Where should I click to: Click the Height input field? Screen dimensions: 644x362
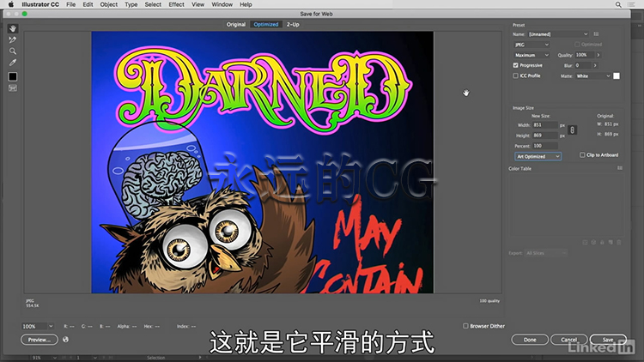point(545,135)
